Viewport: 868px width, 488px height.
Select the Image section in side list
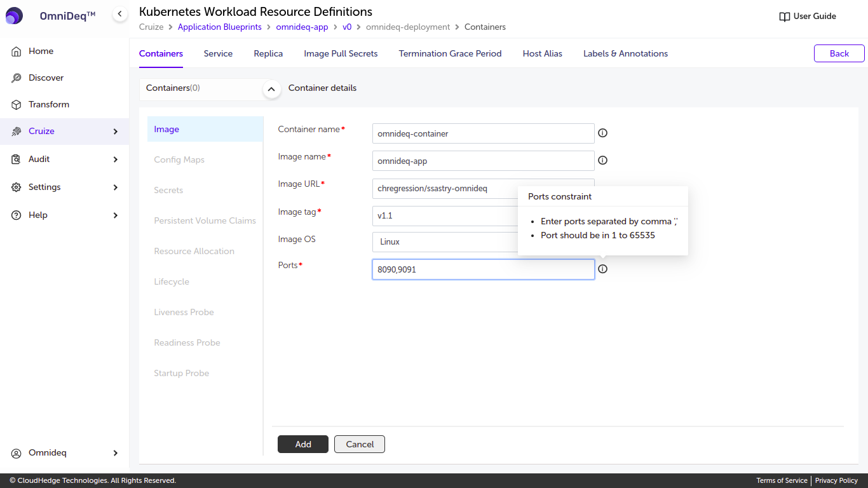(x=205, y=129)
